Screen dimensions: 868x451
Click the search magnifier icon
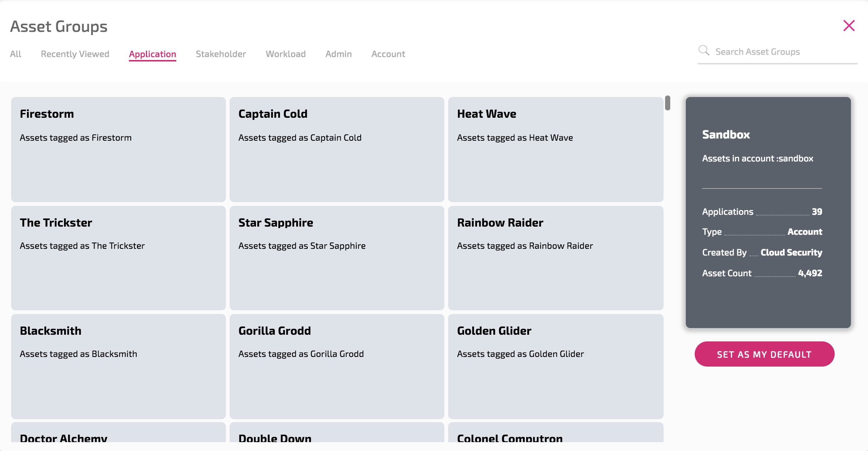point(704,51)
